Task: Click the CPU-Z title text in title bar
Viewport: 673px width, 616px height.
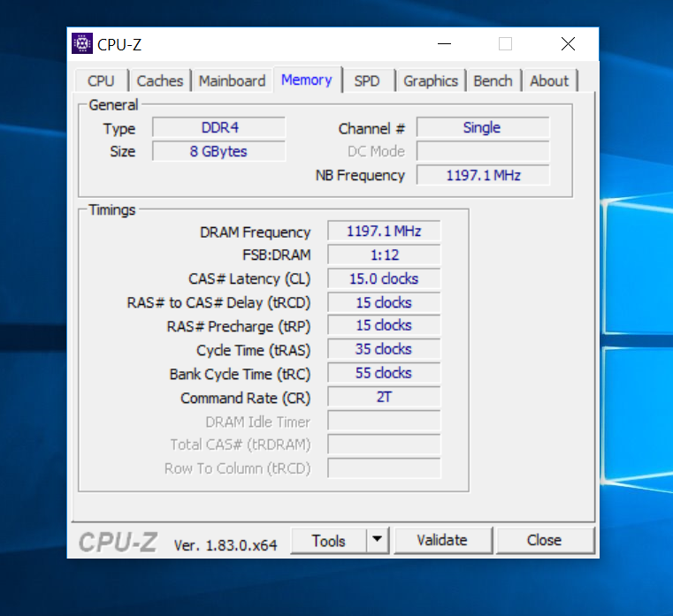Action: coord(119,44)
